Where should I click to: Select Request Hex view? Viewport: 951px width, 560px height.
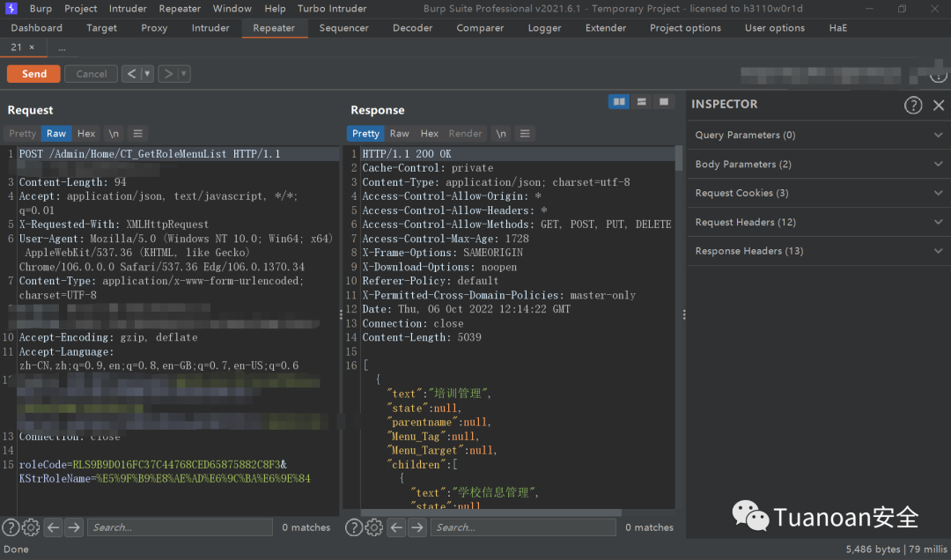pos(86,134)
